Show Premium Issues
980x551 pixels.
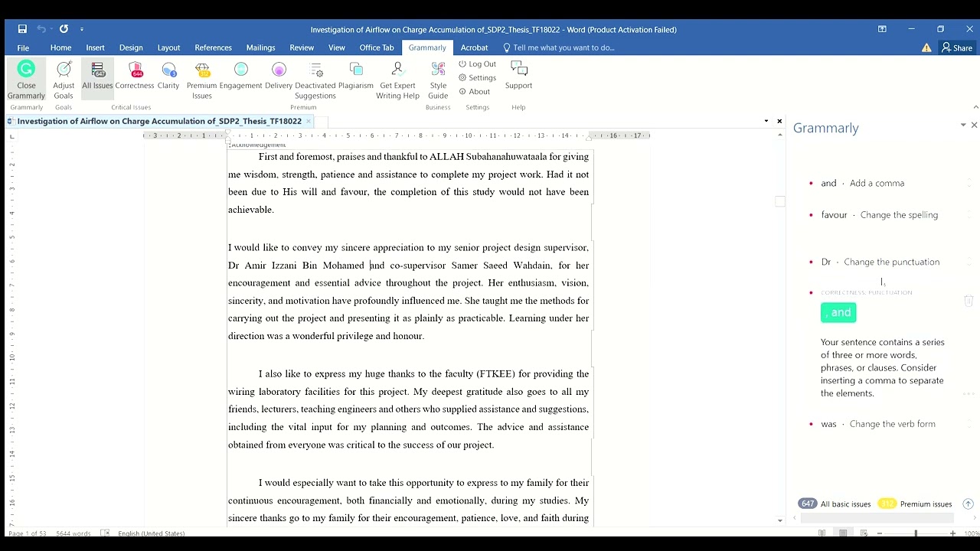[x=202, y=80]
